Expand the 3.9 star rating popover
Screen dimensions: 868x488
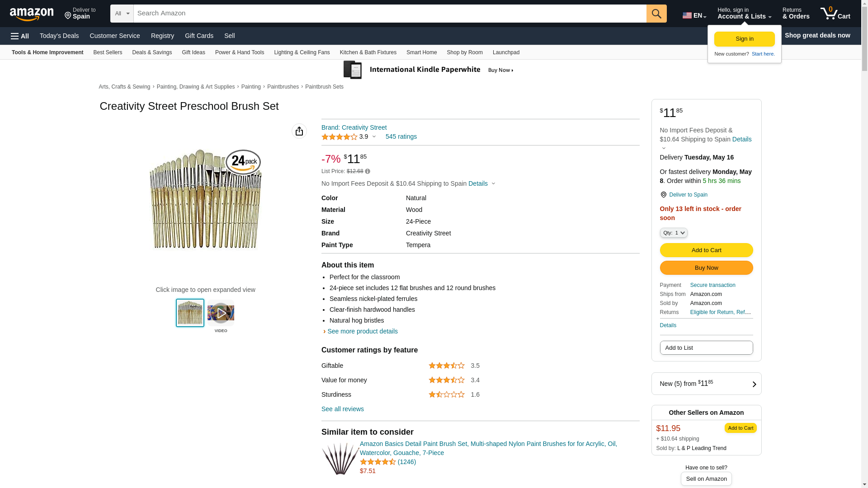tap(374, 136)
